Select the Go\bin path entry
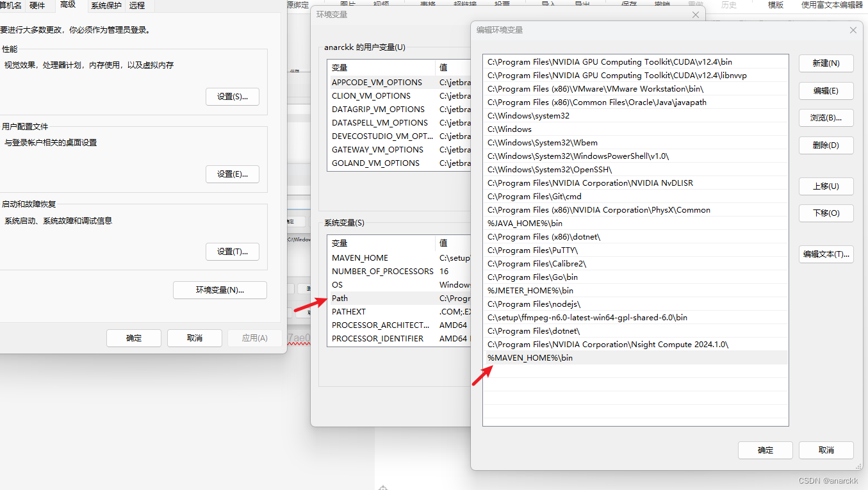 [x=635, y=277]
